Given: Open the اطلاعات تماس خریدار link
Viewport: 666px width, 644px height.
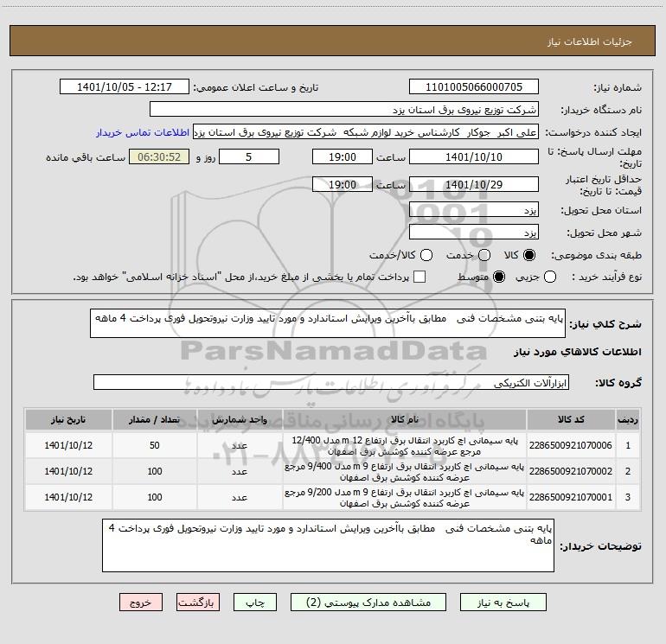Looking at the screenshot, I should [143, 132].
